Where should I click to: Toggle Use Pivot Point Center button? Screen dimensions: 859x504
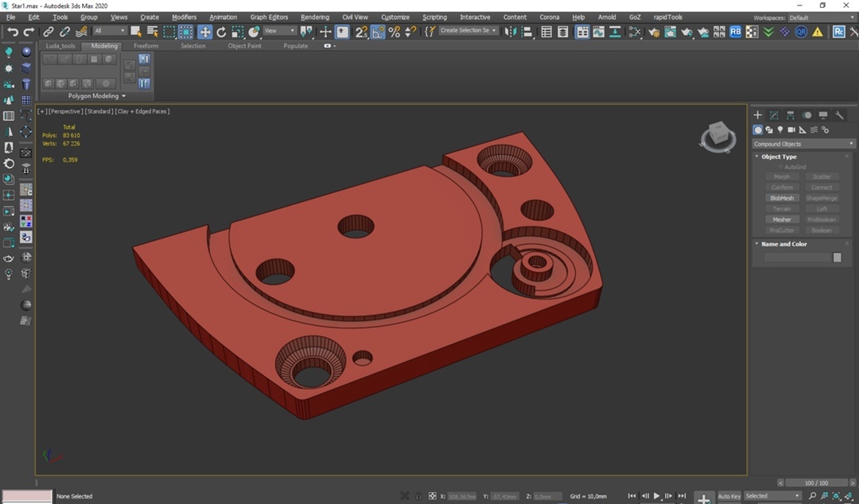tap(306, 32)
